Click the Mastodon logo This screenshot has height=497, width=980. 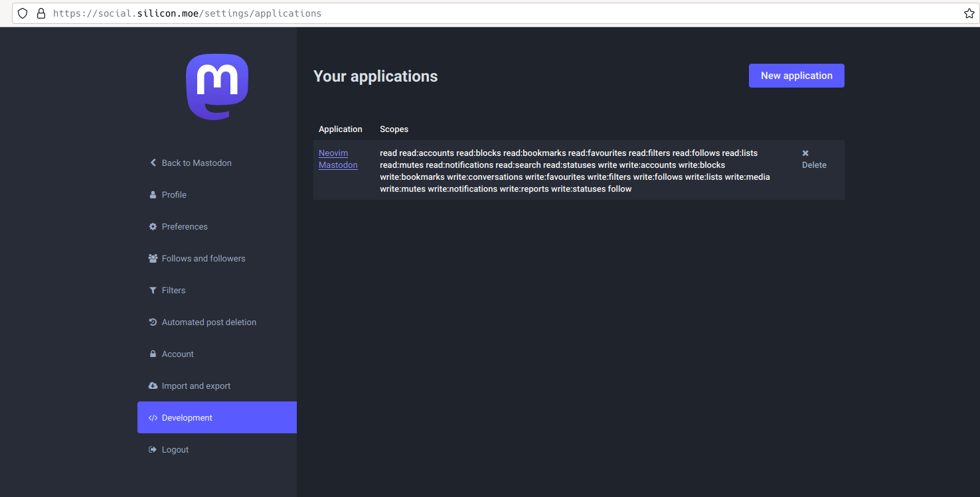(x=217, y=87)
